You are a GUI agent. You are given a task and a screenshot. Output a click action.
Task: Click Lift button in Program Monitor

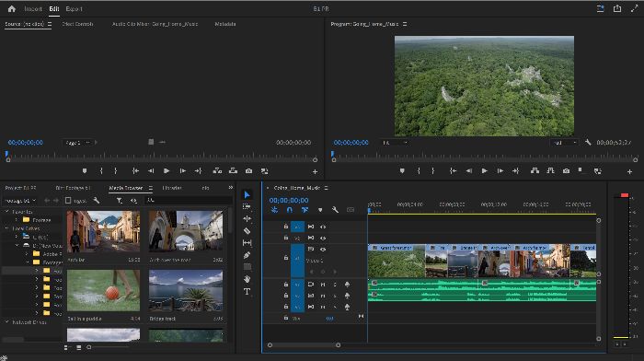[535, 170]
